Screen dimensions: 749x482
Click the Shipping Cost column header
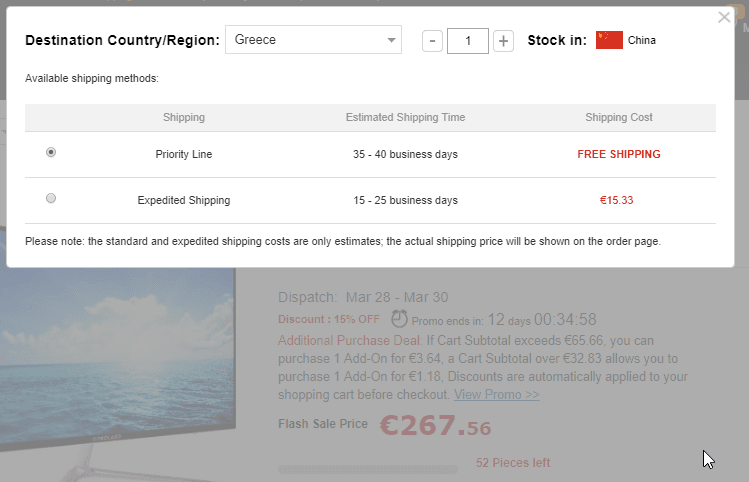(x=619, y=117)
